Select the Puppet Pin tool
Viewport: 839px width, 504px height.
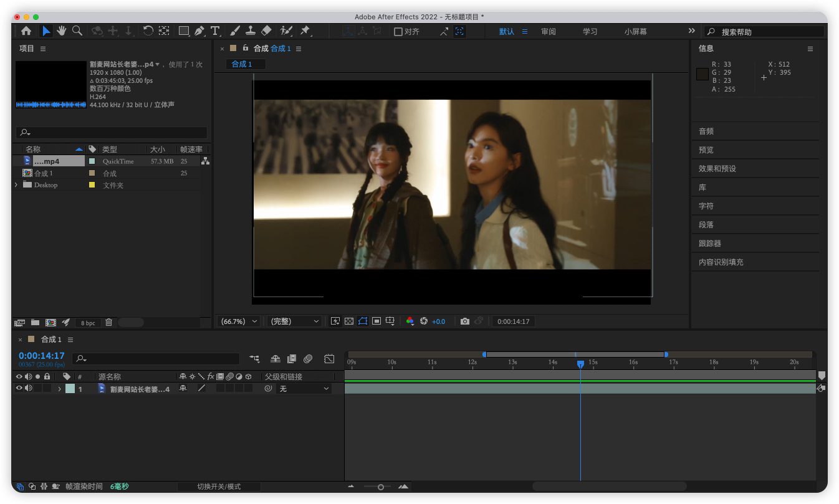305,31
